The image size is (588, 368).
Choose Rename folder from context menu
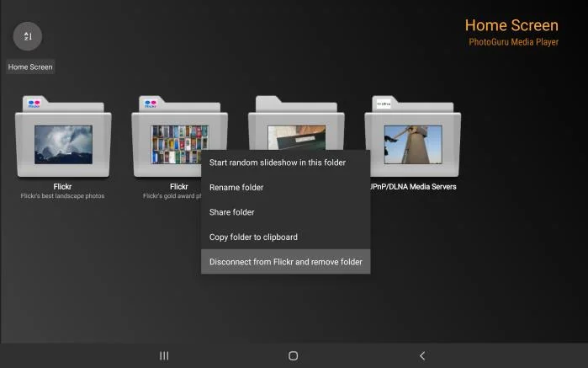click(286, 188)
